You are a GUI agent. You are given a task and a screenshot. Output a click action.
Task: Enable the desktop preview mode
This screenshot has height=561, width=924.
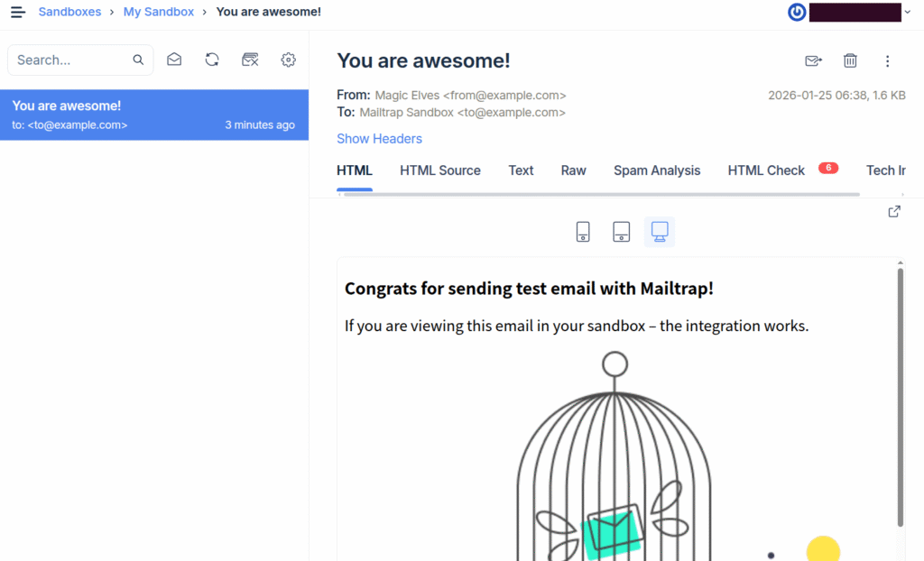660,232
